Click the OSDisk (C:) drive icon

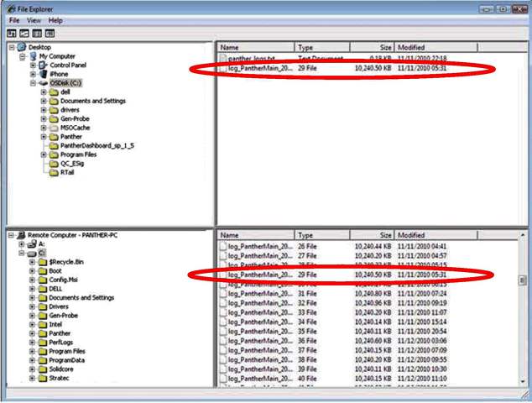click(x=44, y=83)
